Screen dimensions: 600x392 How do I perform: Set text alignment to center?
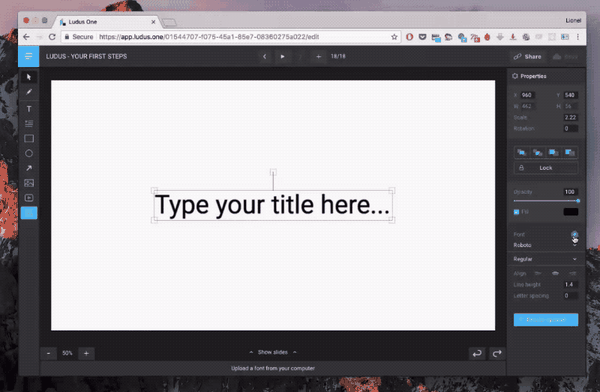(555, 273)
